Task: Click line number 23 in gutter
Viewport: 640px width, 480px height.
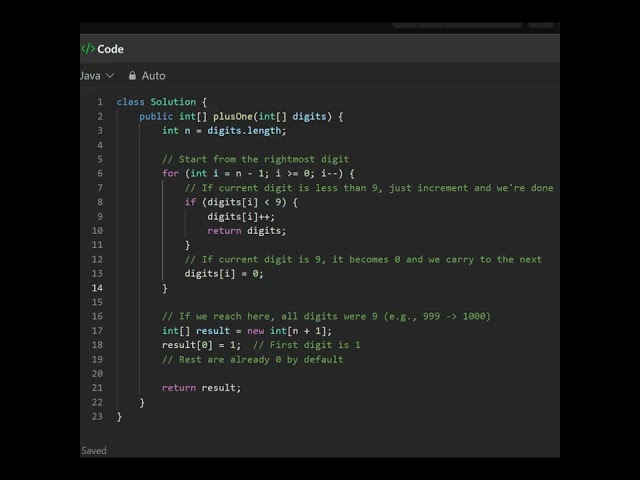Action: tap(97, 417)
